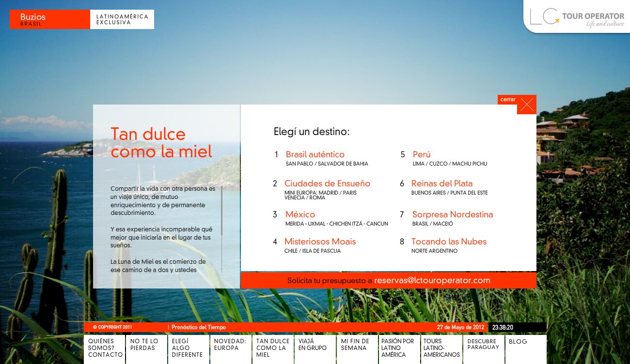
Task: Select No Te Lo Pierdas menu item
Action: pyautogui.click(x=146, y=348)
